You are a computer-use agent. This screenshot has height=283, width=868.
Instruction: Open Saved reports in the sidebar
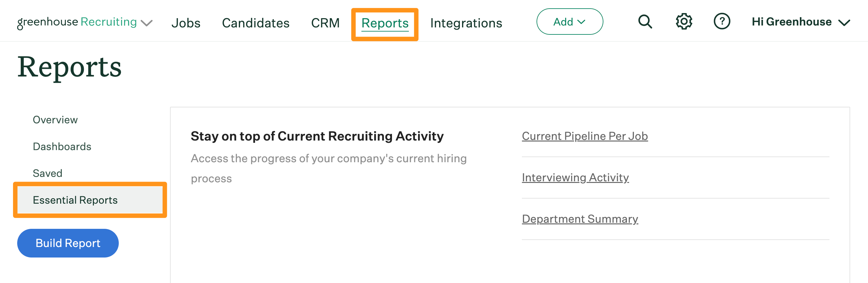click(x=47, y=173)
